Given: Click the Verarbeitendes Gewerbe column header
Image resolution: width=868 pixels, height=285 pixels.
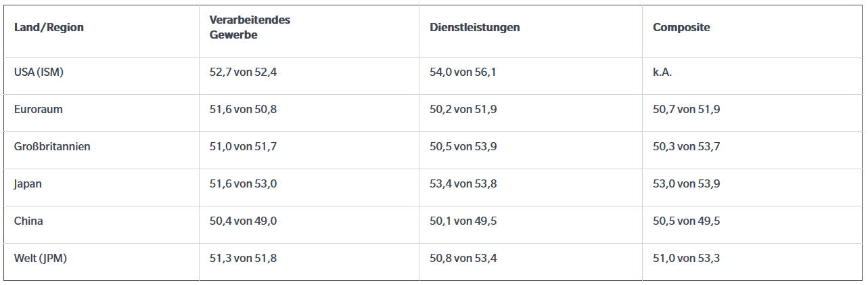Looking at the screenshot, I should (x=250, y=28).
